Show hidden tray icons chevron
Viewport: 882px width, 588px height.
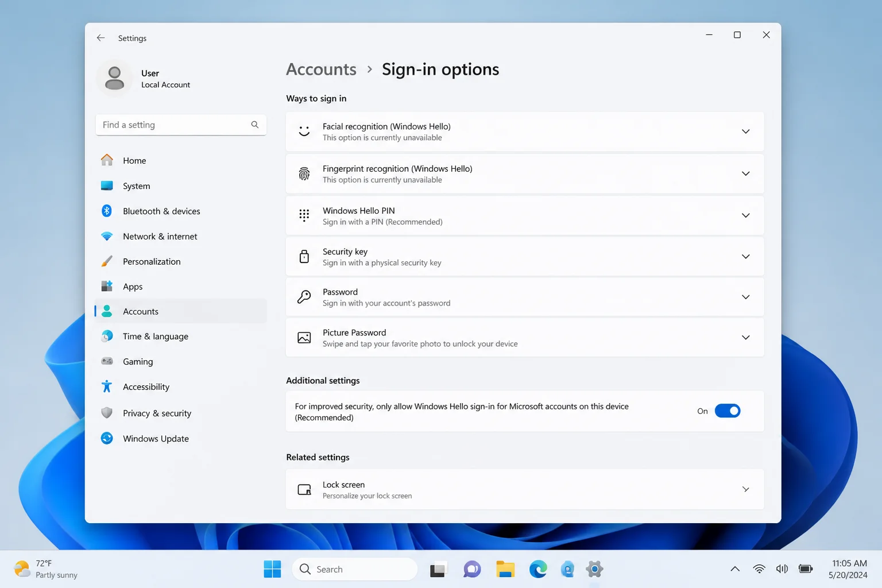735,569
